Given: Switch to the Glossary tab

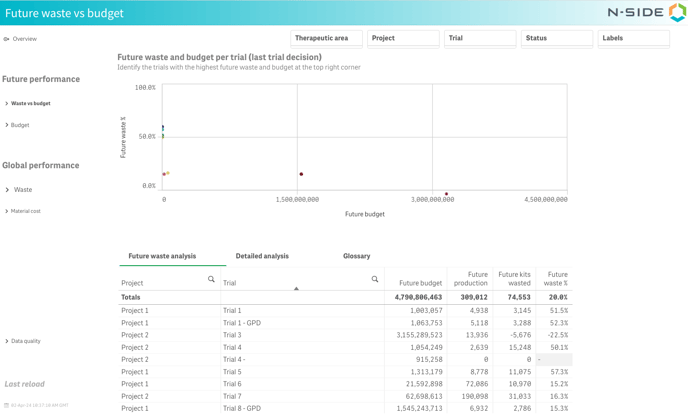Looking at the screenshot, I should (356, 256).
